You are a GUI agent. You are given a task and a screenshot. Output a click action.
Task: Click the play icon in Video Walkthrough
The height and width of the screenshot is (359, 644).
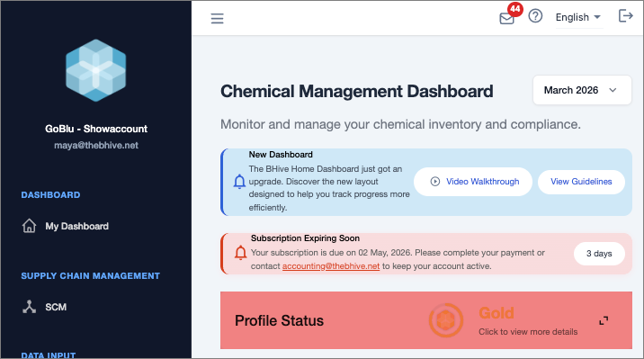click(x=435, y=182)
